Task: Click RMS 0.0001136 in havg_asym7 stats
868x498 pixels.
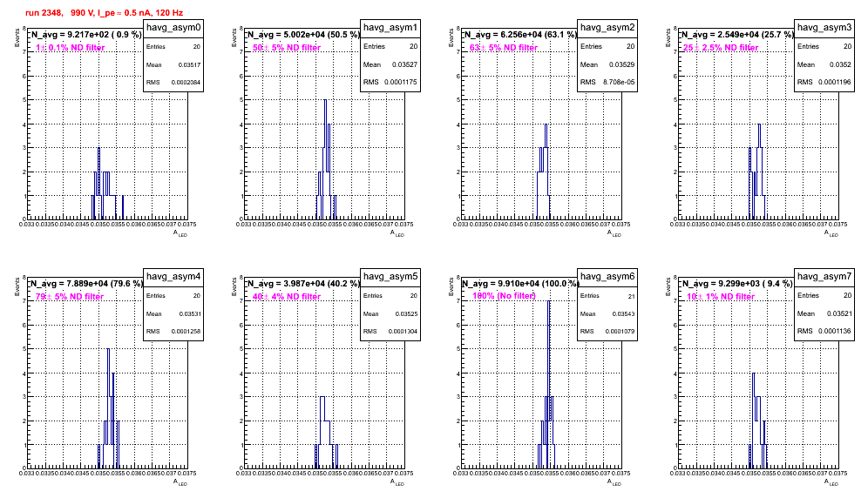Action: [x=824, y=331]
